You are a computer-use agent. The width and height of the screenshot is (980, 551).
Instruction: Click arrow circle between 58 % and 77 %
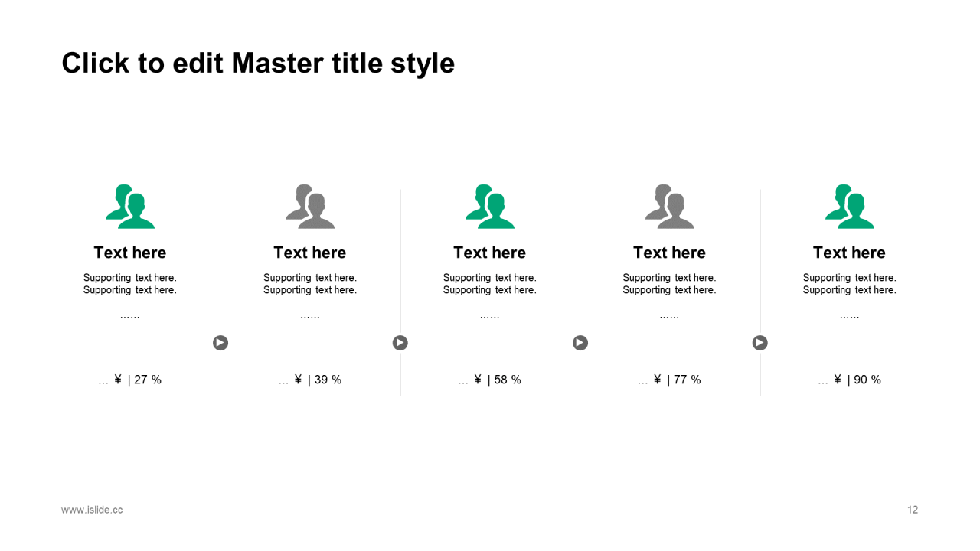(580, 343)
